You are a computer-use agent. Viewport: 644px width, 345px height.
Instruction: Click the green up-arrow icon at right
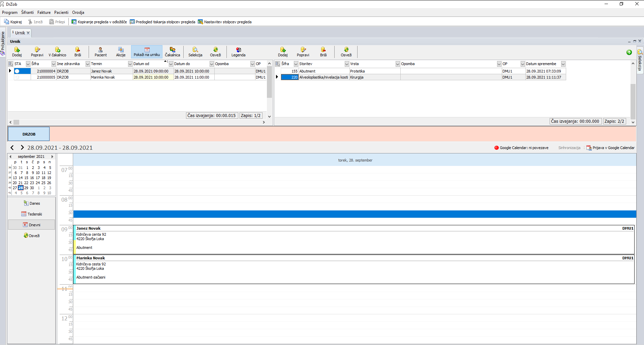[x=629, y=52]
